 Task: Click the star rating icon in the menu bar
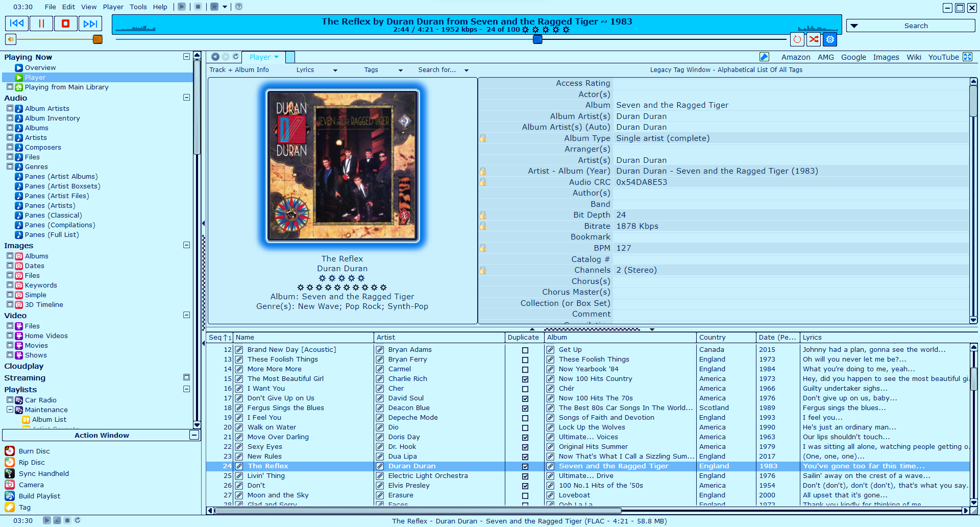coord(214,7)
